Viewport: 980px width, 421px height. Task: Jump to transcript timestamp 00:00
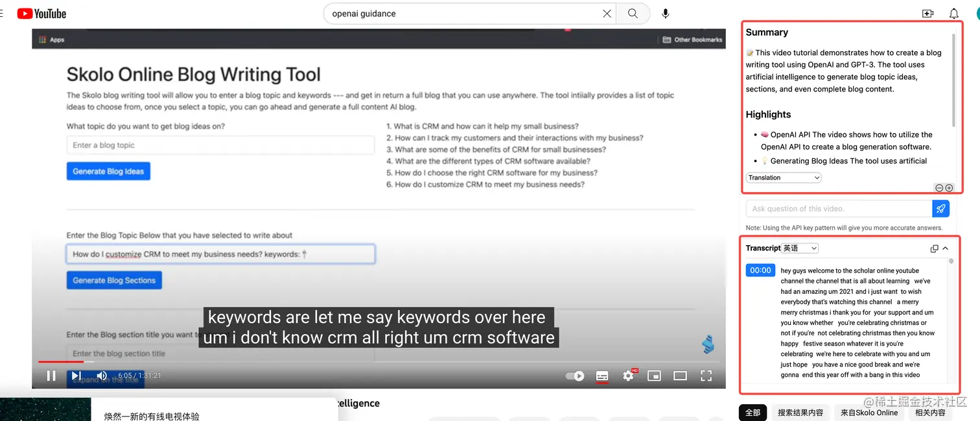(x=760, y=271)
